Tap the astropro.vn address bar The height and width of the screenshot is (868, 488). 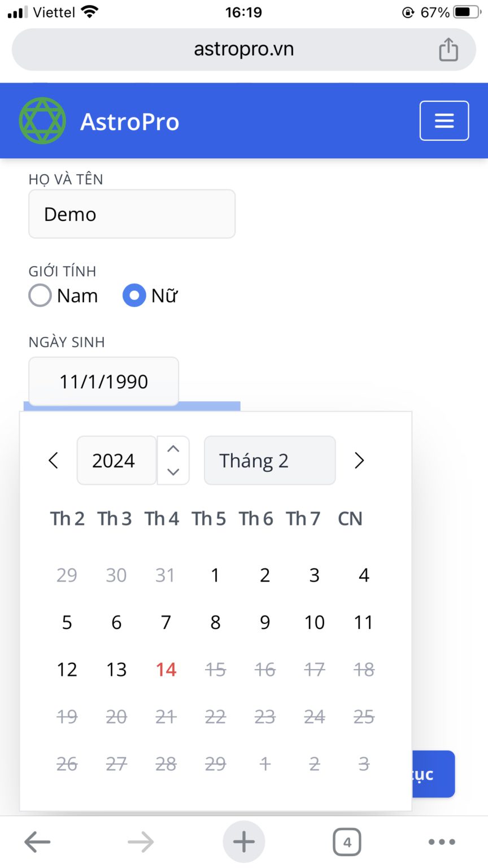(243, 49)
